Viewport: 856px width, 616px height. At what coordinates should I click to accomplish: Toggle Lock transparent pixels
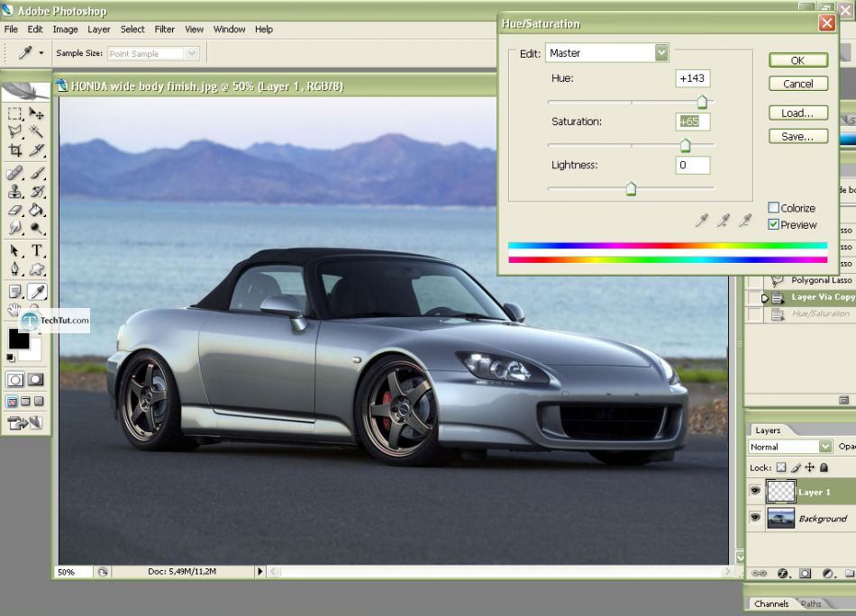782,467
